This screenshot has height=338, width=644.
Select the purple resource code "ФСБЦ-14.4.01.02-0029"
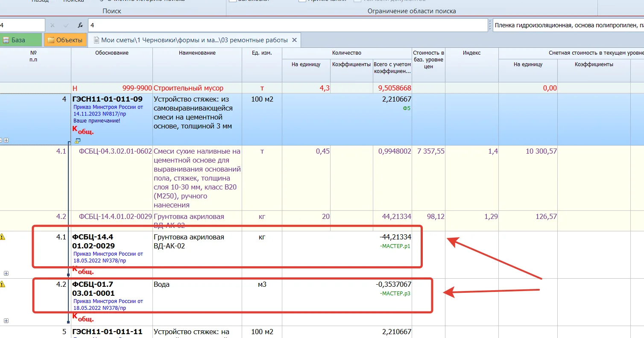click(x=115, y=216)
